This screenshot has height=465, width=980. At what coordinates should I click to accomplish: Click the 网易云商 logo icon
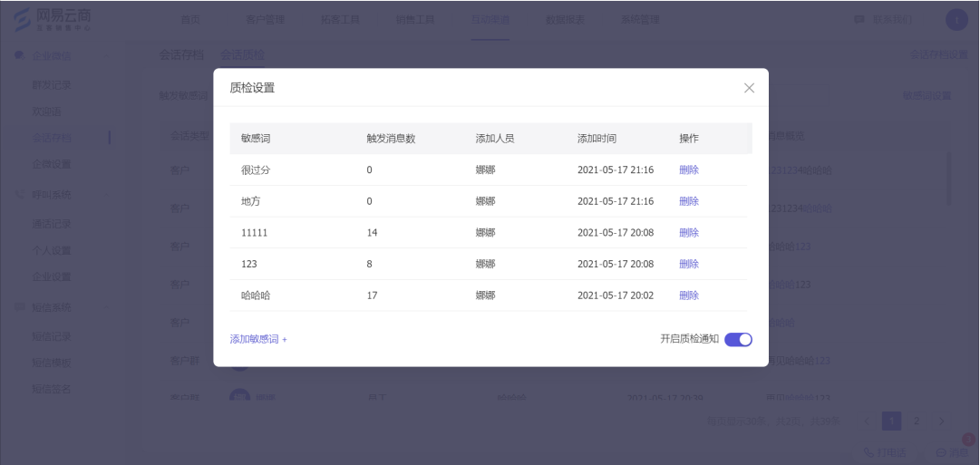coord(22,20)
